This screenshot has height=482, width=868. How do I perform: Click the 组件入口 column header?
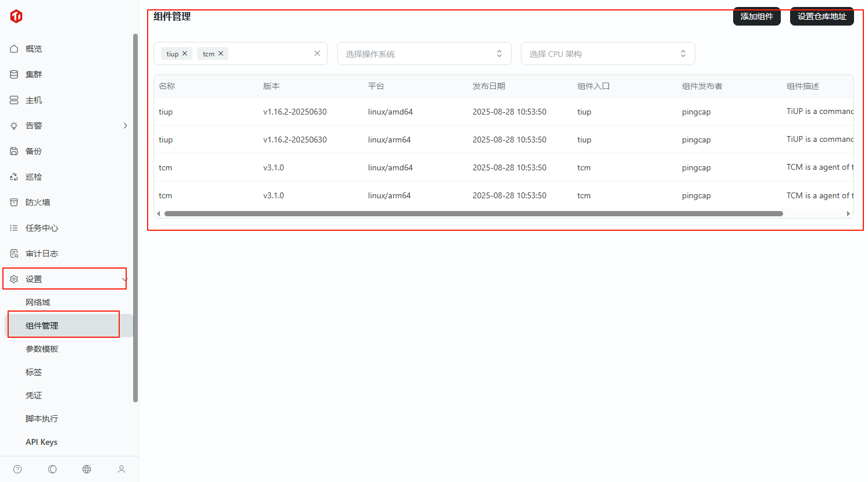pyautogui.click(x=594, y=86)
